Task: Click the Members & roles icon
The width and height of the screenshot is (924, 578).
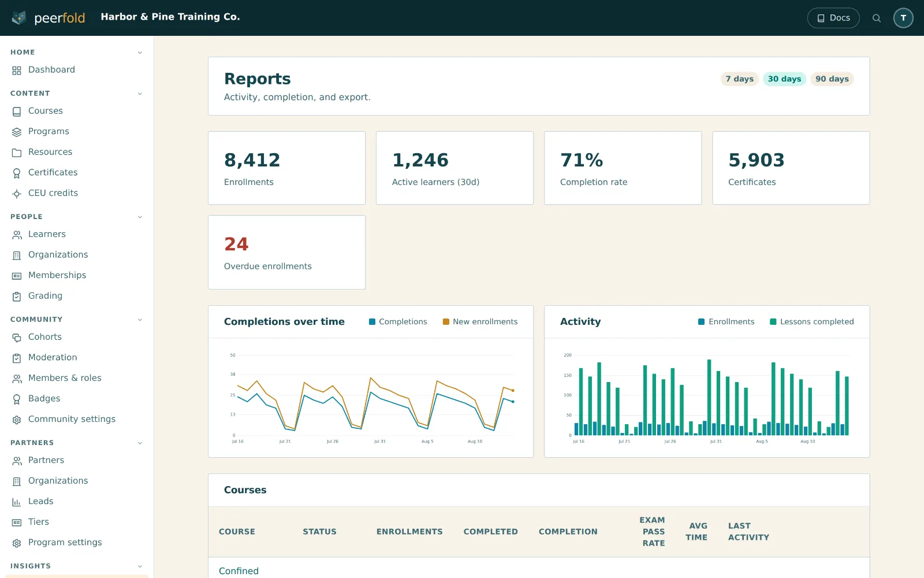Action: [17, 378]
